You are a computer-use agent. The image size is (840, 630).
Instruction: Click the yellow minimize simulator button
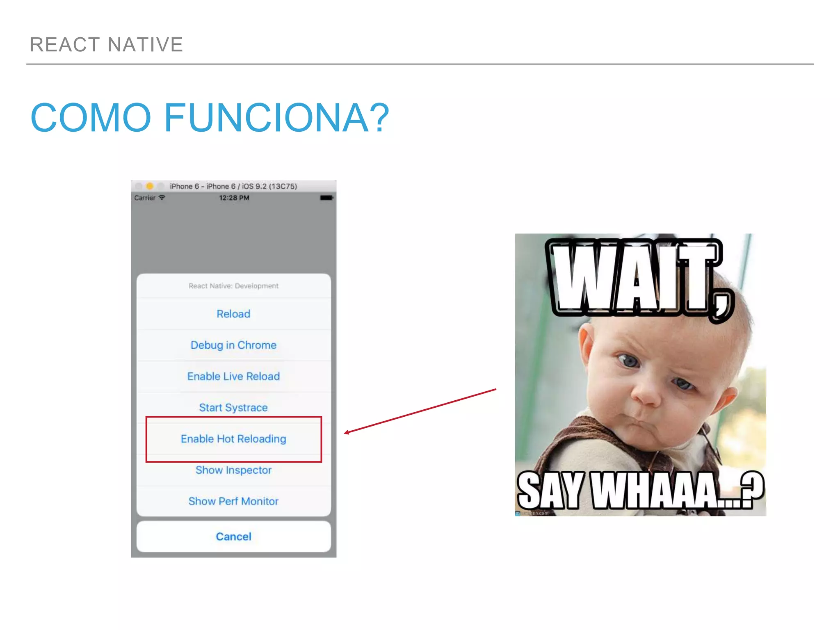(x=150, y=186)
